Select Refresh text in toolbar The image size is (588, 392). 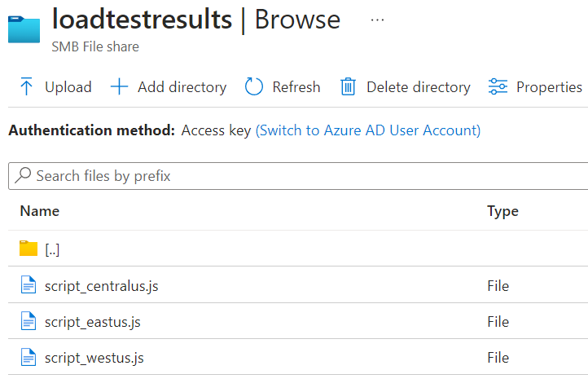(x=296, y=87)
